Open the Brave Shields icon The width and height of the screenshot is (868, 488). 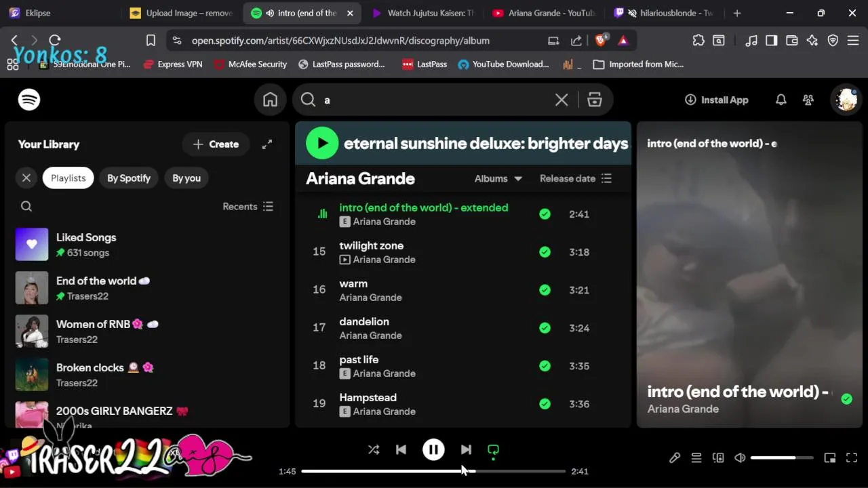pos(601,41)
